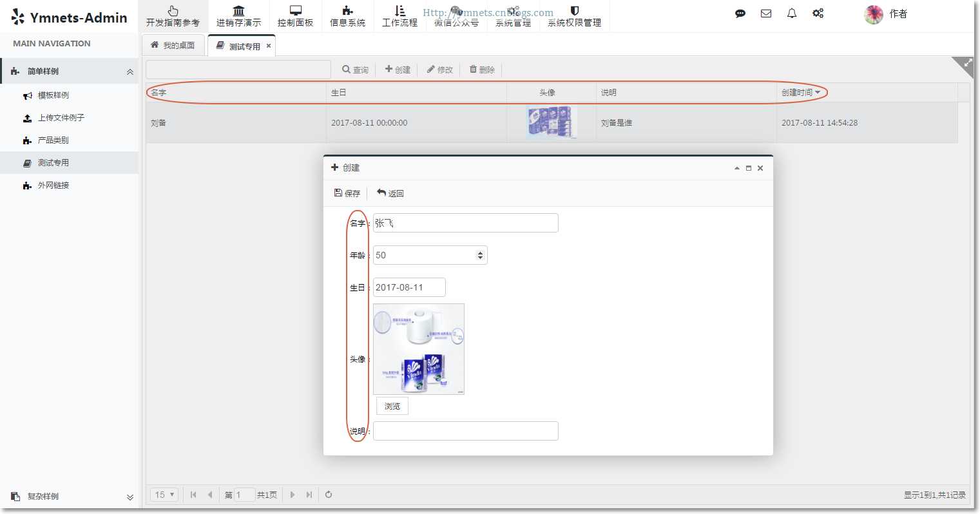Click the 生日 date field

409,287
